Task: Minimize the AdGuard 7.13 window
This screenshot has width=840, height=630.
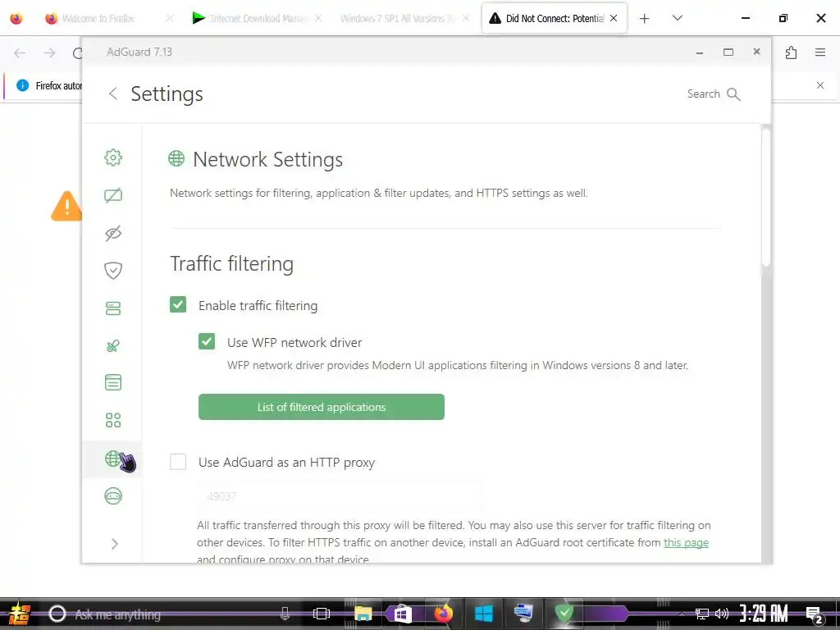Action: click(700, 52)
